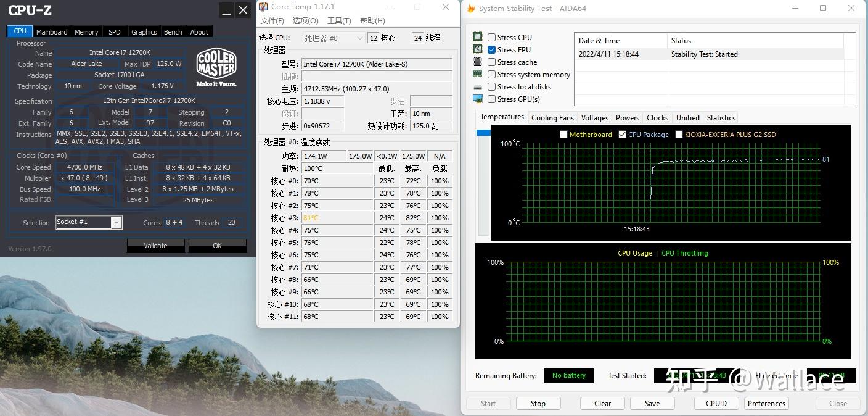Open the processor selection dropdown in Core Temp
The height and width of the screenshot is (416, 868).
[x=361, y=38]
